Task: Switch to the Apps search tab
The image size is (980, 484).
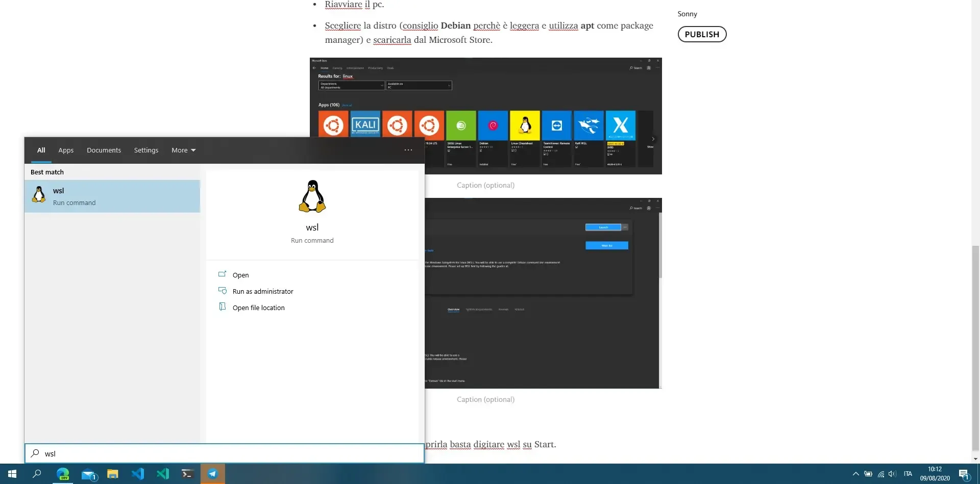Action: [x=66, y=150]
